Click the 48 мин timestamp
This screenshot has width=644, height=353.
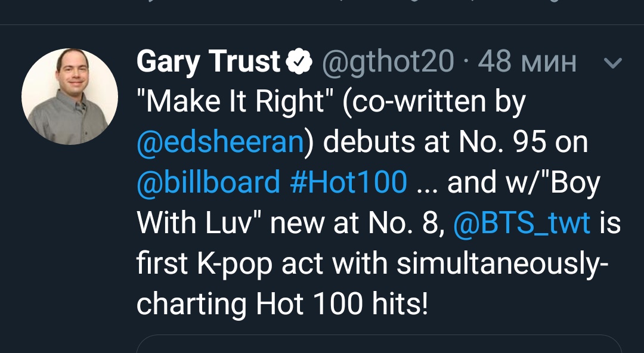(x=527, y=61)
